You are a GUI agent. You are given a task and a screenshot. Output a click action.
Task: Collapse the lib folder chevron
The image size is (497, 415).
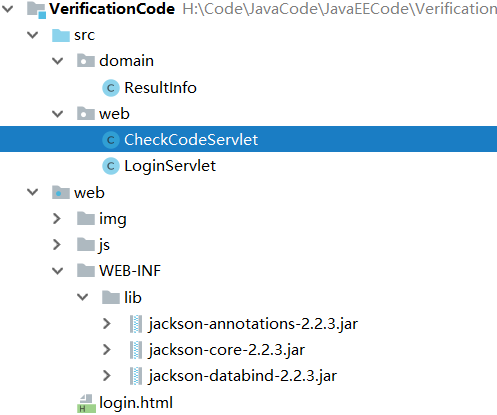pos(83,297)
